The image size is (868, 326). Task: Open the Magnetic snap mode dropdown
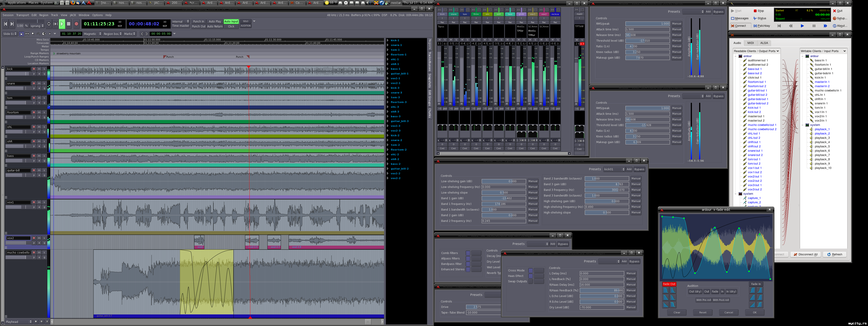point(92,34)
